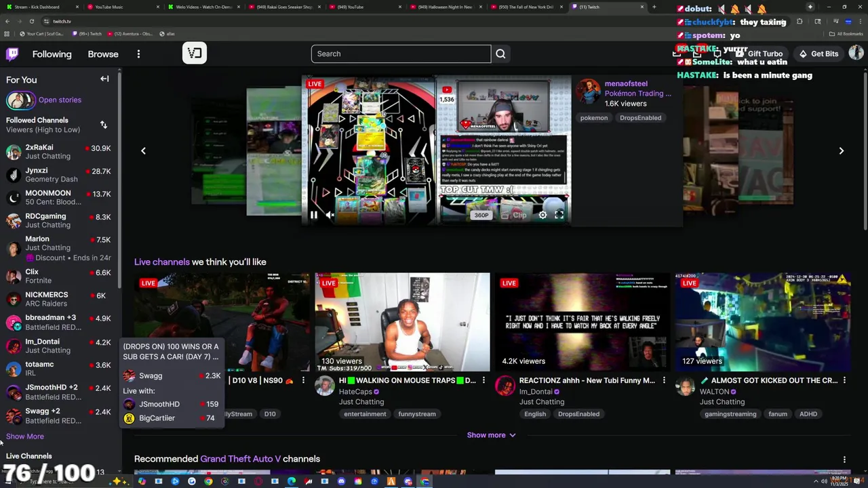Image resolution: width=868 pixels, height=488 pixels.
Task: Click browser reload button
Action: tap(31, 21)
